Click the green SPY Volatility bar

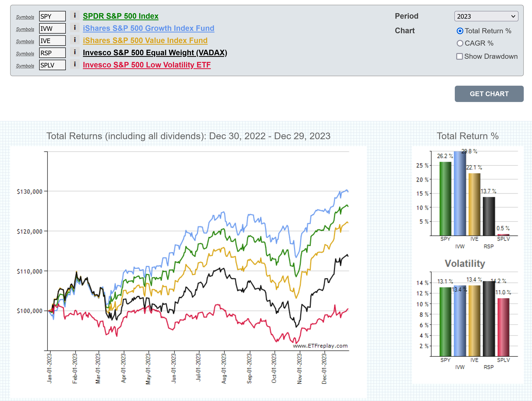coord(445,322)
